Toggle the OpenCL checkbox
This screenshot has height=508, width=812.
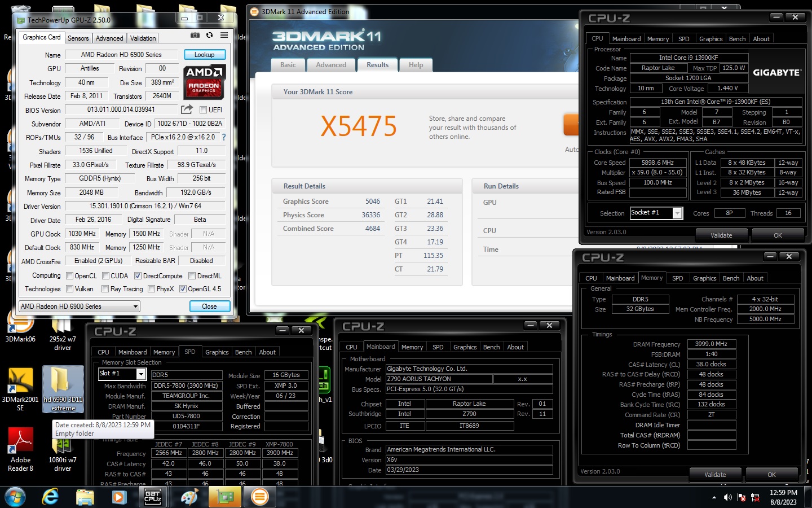coord(69,276)
